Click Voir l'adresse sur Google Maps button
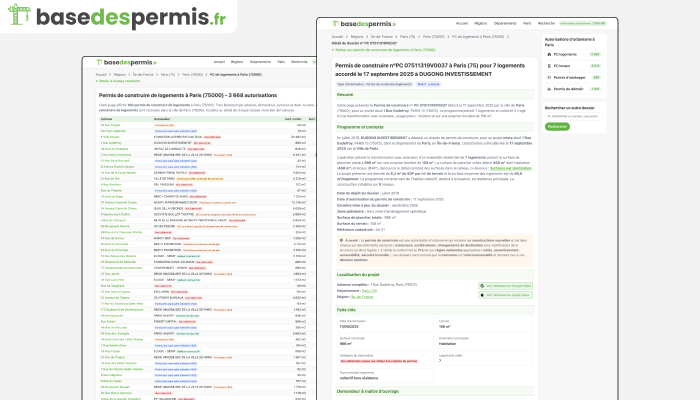 (x=505, y=286)
